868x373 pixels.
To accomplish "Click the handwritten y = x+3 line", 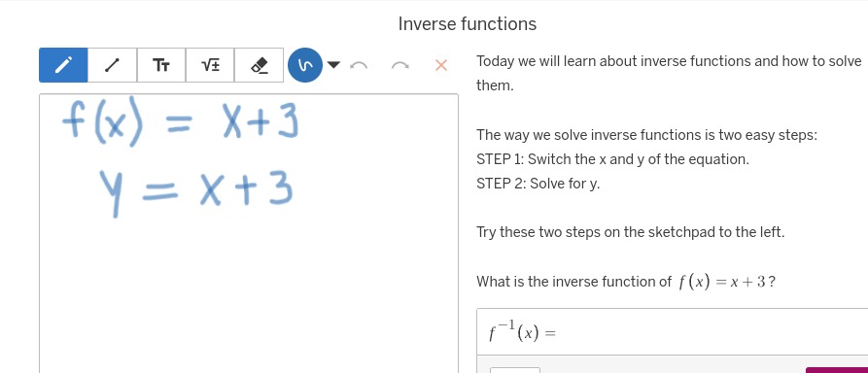I will pyautogui.click(x=195, y=191).
